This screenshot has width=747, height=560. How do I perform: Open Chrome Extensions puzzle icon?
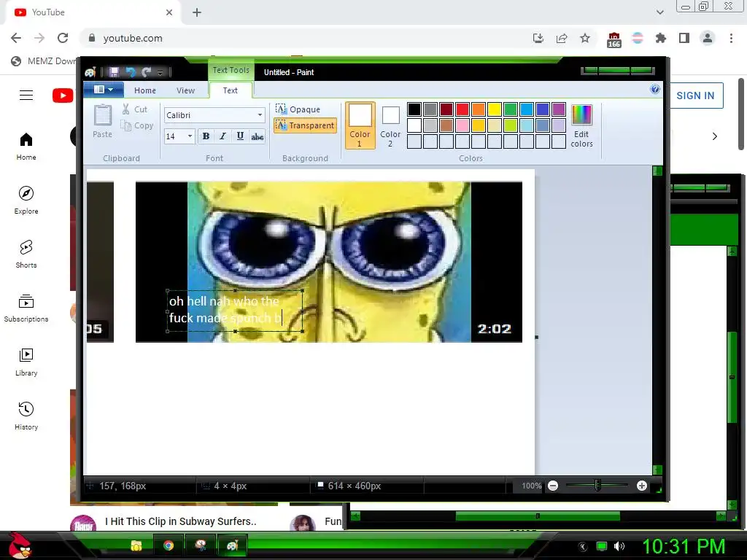pos(661,38)
